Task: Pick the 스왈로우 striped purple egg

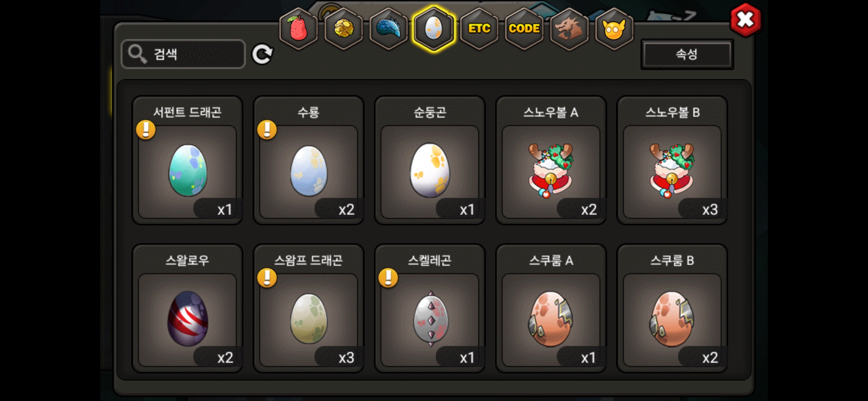Action: click(x=188, y=308)
